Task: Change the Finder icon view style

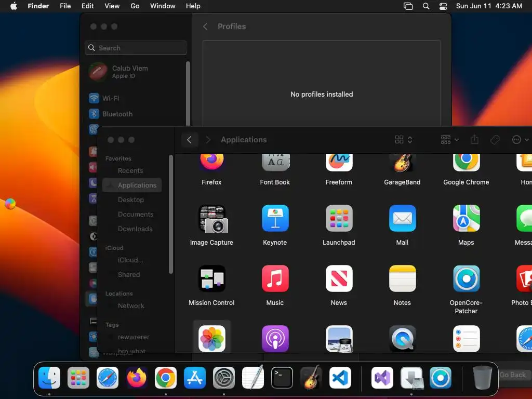Action: pyautogui.click(x=403, y=140)
